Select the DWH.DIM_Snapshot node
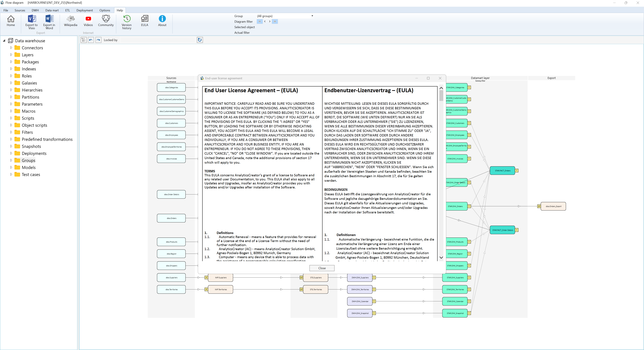 [360, 313]
